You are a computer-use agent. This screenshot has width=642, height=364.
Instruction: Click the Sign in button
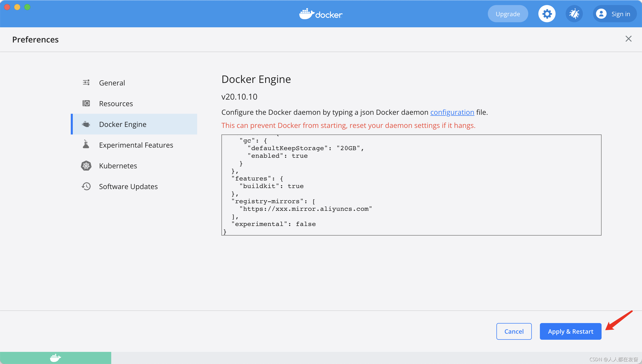click(x=614, y=14)
